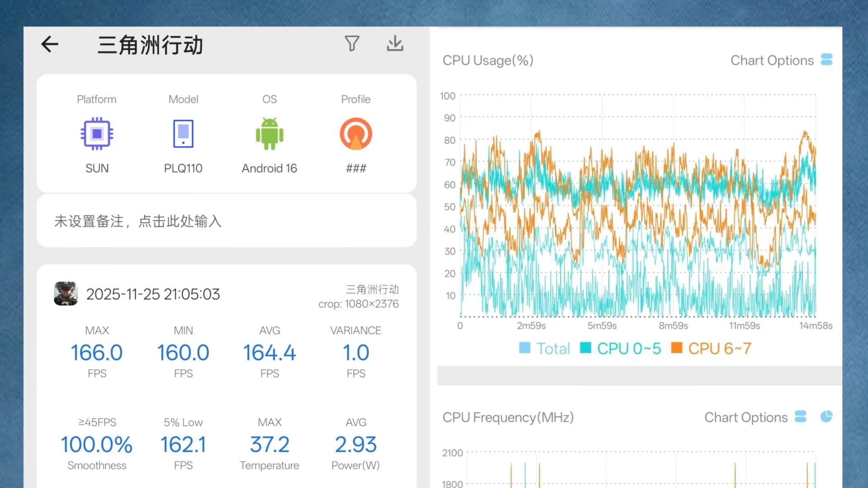Toggle the Total series in legend
This screenshot has width=868, height=488.
(552, 348)
